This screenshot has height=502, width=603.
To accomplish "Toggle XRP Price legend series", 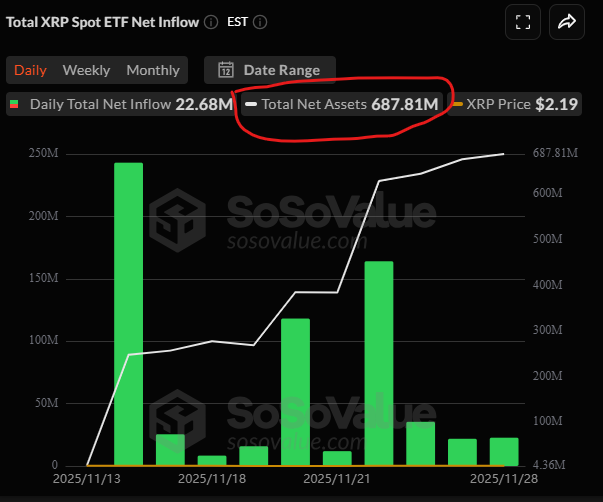I will 515,104.
